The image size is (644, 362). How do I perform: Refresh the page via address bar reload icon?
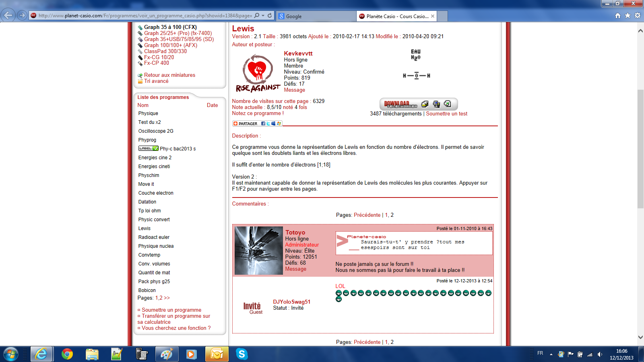point(270,16)
